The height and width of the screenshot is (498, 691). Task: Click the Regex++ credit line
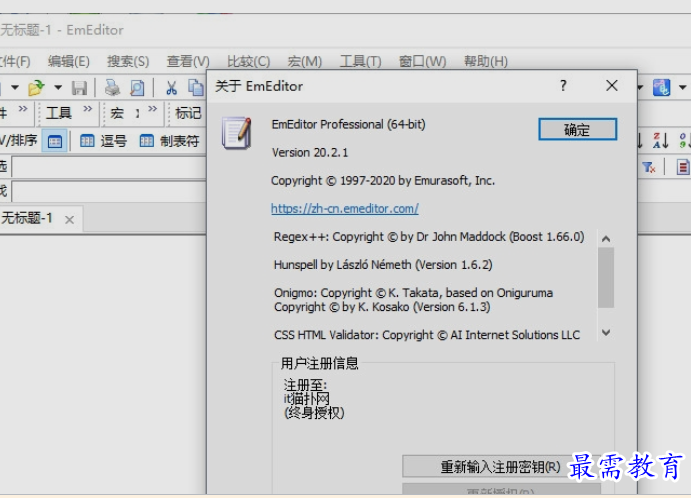pyautogui.click(x=429, y=237)
